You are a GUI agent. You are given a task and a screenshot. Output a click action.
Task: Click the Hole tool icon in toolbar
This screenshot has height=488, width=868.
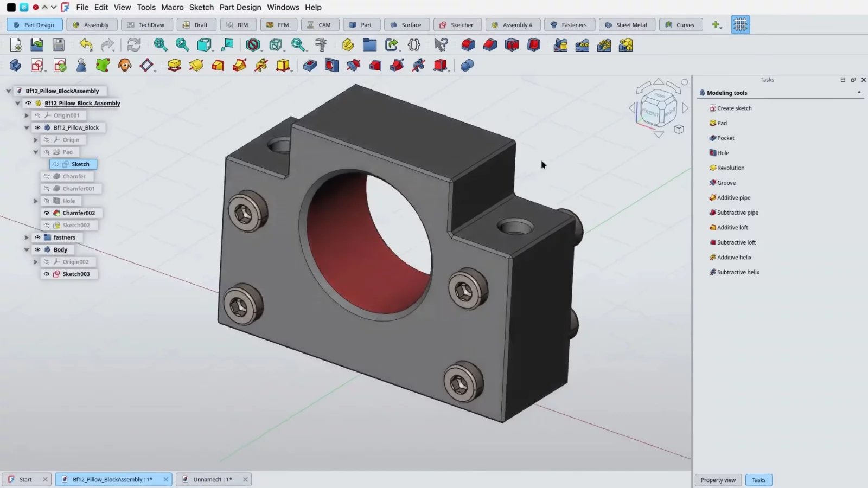point(331,66)
